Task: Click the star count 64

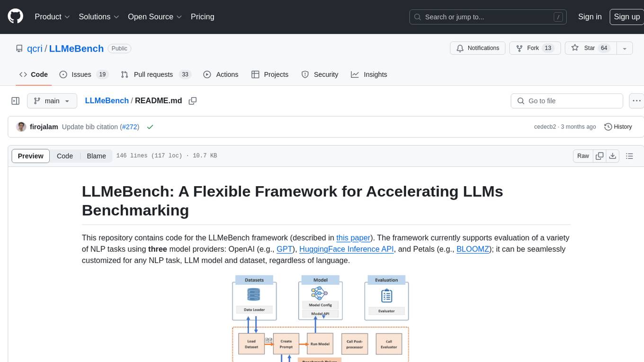Action: 604,48
